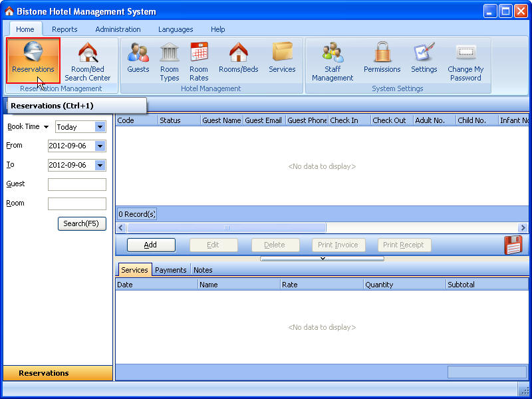Open the Reports ribbon tab
Screen dimensions: 532x399
coord(65,29)
